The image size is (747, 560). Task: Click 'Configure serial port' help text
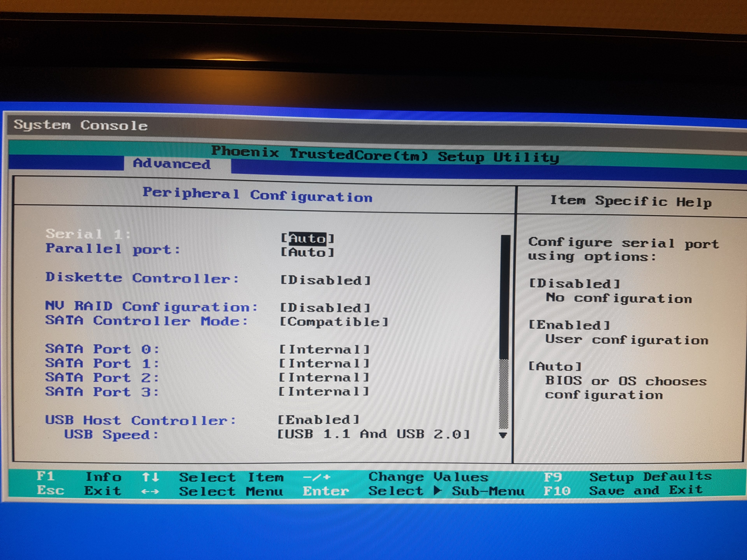(x=624, y=243)
